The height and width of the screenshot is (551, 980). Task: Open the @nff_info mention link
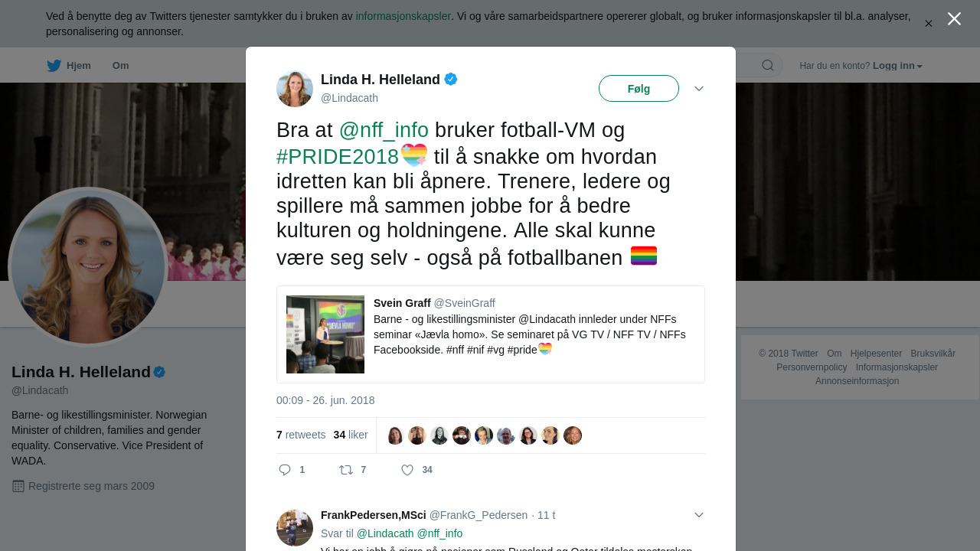tap(384, 130)
